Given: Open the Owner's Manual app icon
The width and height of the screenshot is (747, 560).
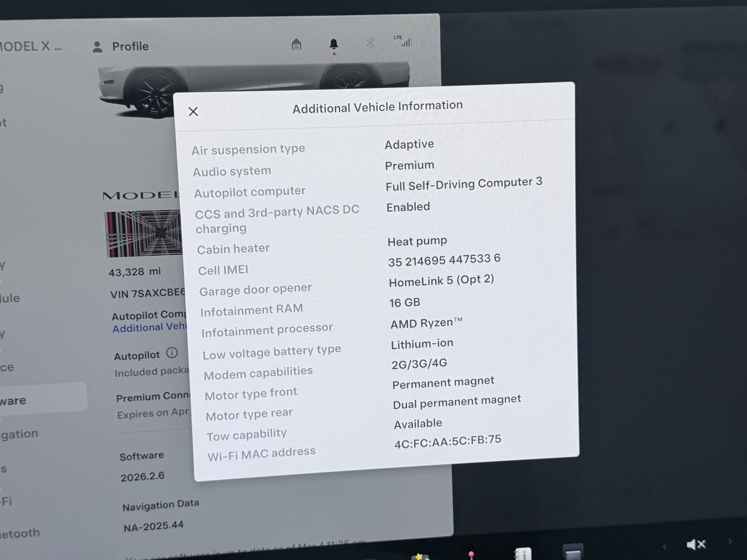Looking at the screenshot, I should coord(523,555).
